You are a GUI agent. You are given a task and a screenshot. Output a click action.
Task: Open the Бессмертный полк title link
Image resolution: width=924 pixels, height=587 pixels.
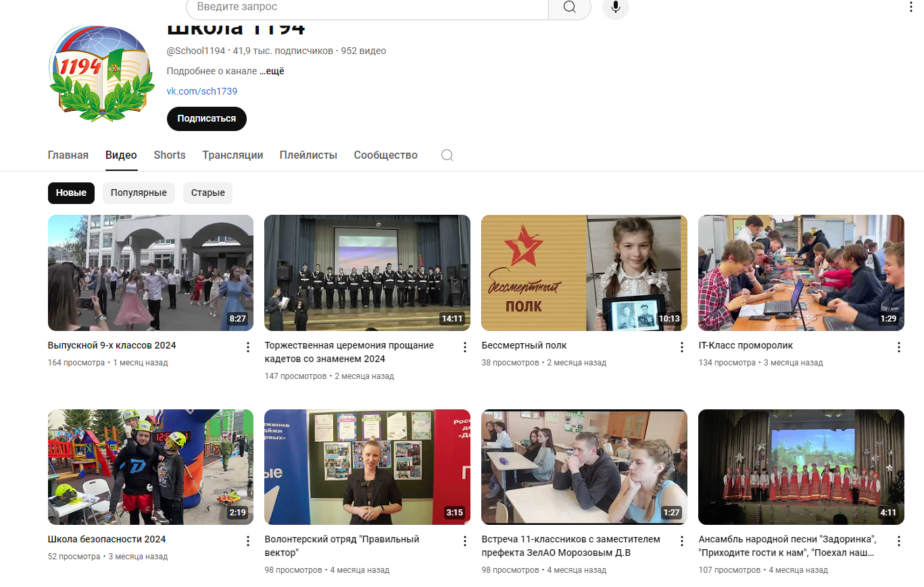tap(525, 345)
